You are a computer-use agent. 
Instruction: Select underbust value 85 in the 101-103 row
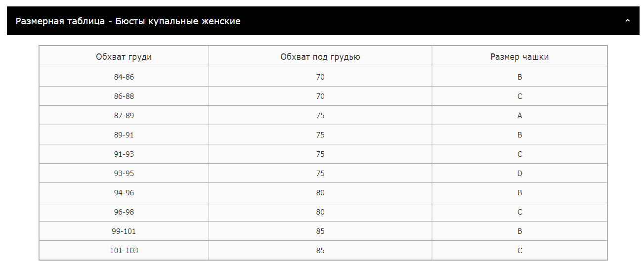tap(320, 251)
